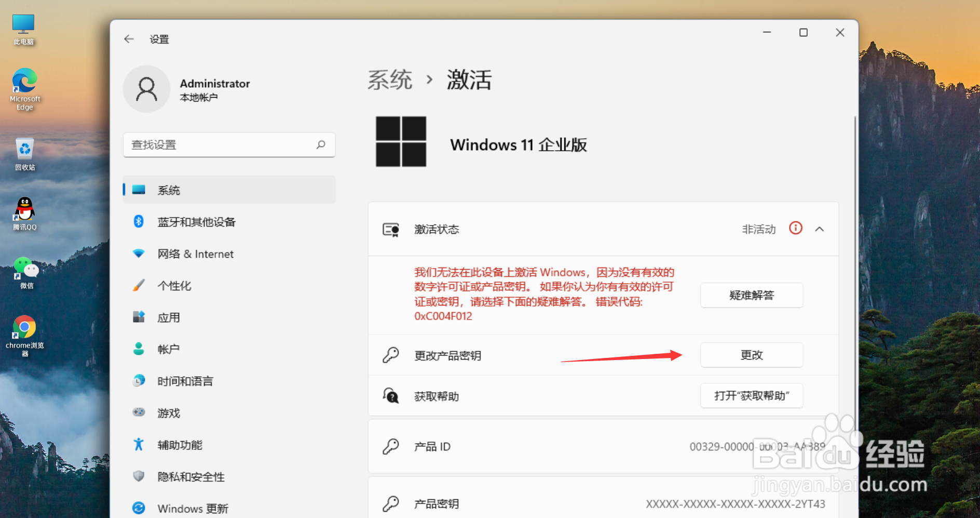This screenshot has height=518, width=980.
Task: Click in the 查找设置 search box
Action: [x=229, y=144]
